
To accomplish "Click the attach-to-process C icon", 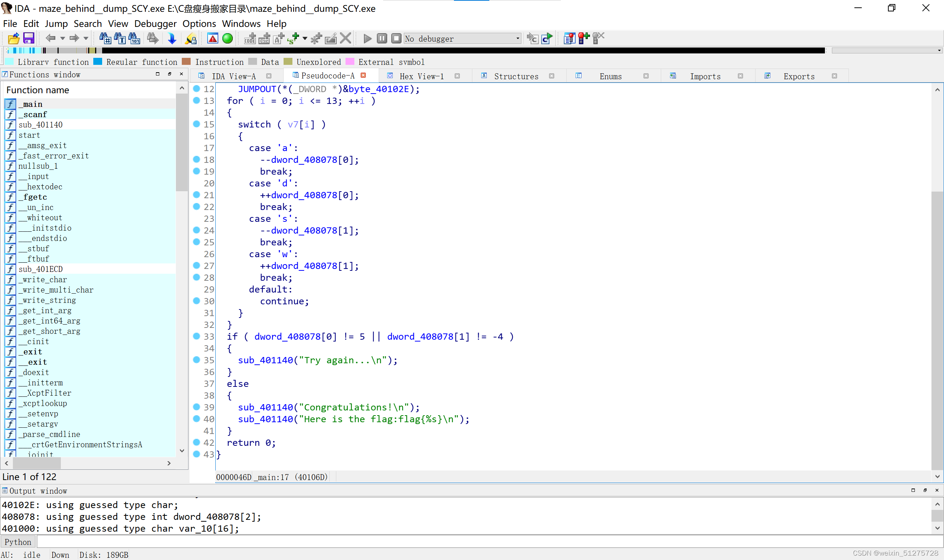I will [x=532, y=38].
